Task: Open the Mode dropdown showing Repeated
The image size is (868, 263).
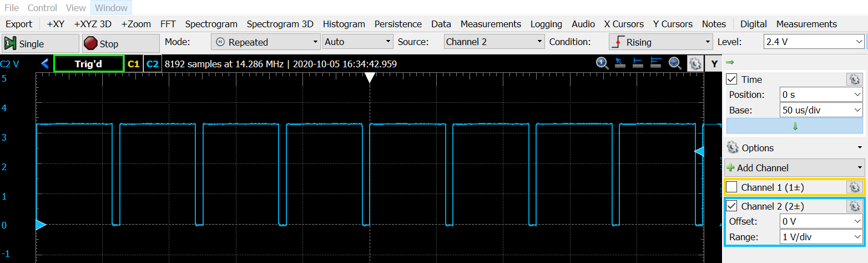Action: tap(265, 42)
